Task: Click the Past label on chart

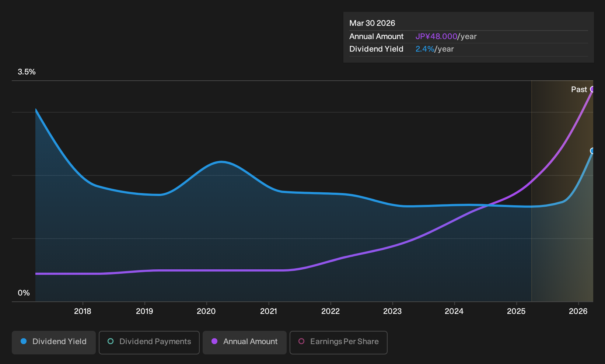Action: tap(579, 90)
